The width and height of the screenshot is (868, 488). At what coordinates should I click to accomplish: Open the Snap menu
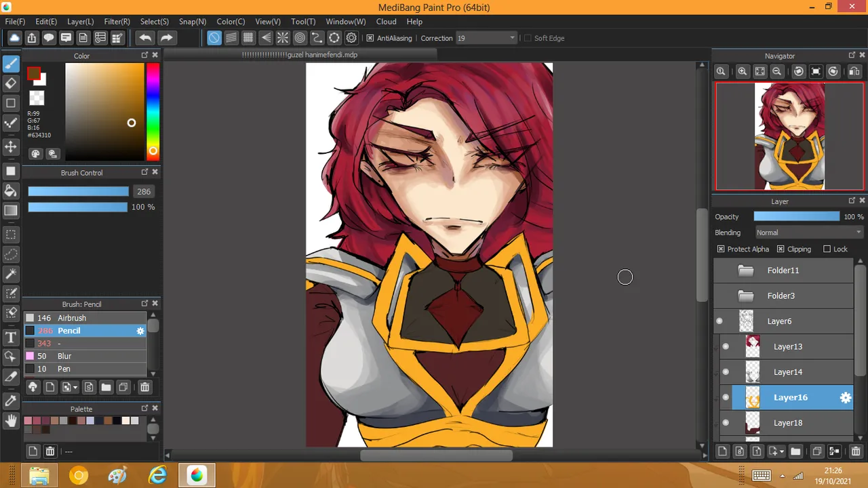pos(193,22)
